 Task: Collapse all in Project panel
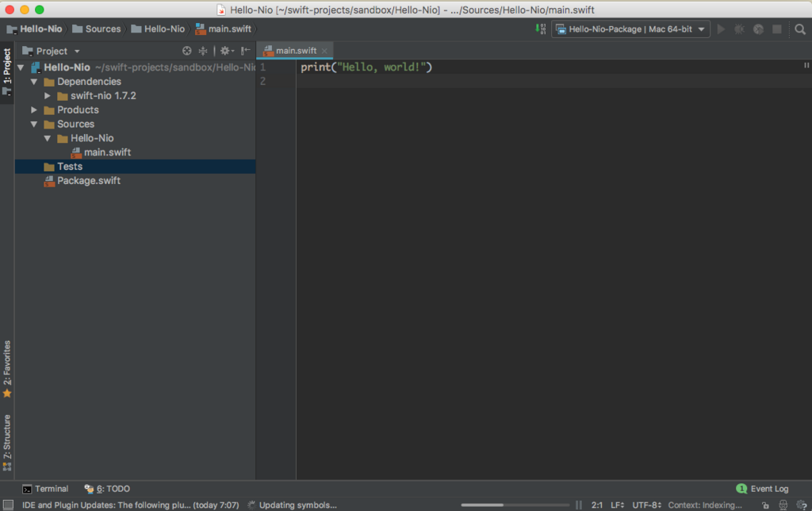203,51
